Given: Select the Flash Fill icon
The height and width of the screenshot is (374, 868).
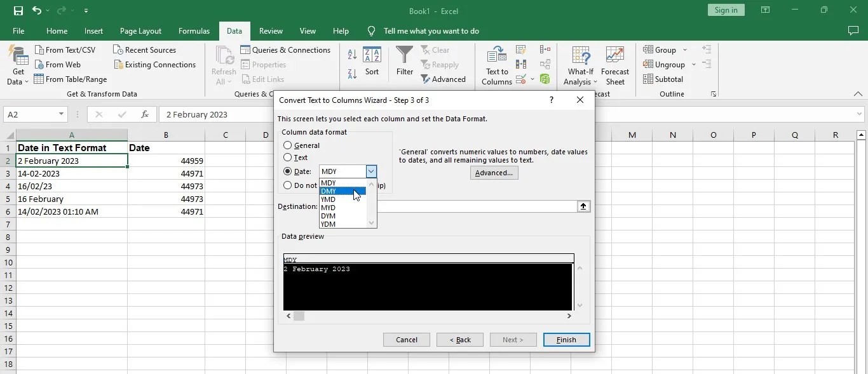Looking at the screenshot, I should point(521,50).
